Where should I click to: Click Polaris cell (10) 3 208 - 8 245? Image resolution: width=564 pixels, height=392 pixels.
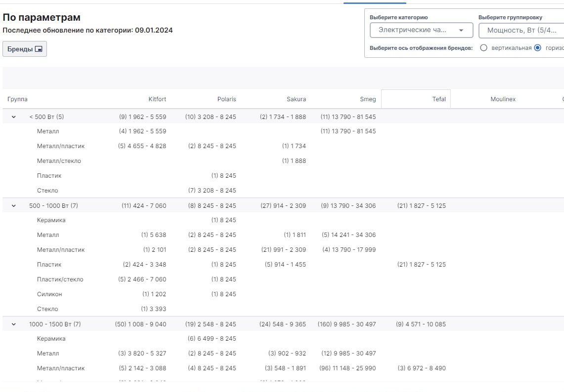pos(211,117)
